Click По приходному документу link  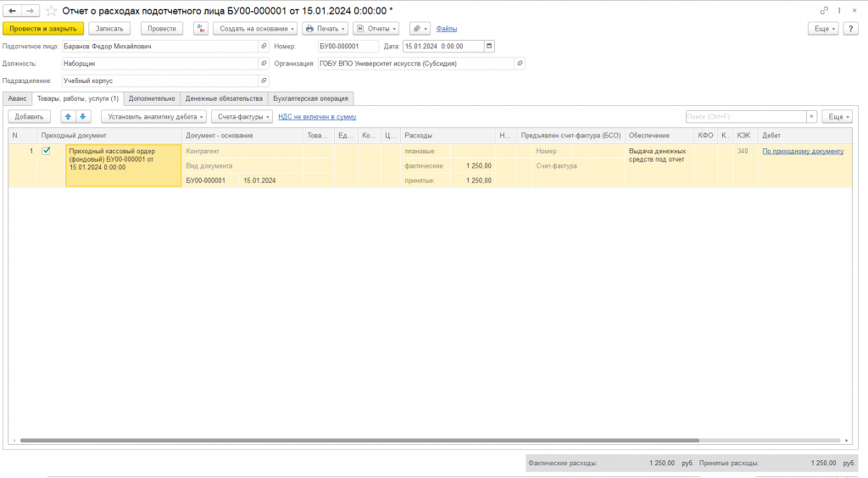pos(803,151)
